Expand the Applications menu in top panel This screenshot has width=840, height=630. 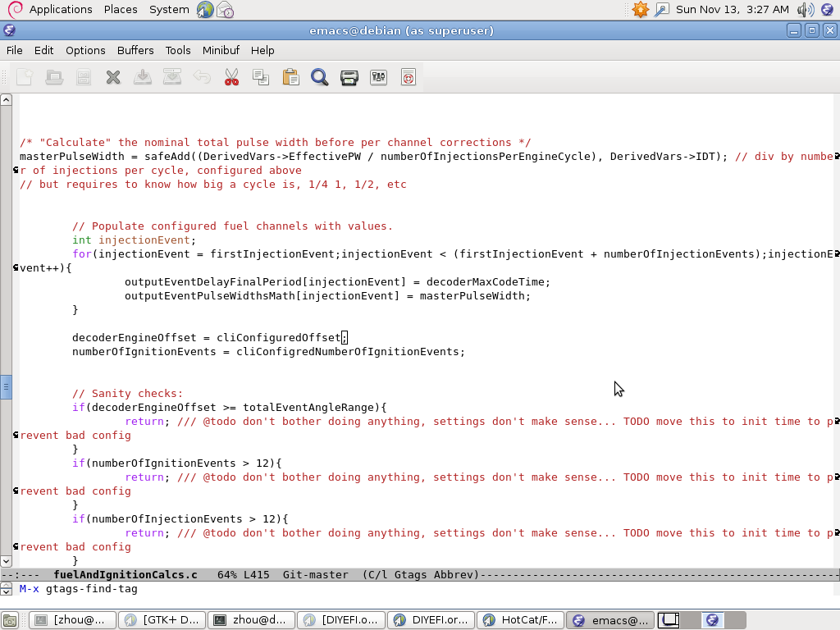point(60,9)
